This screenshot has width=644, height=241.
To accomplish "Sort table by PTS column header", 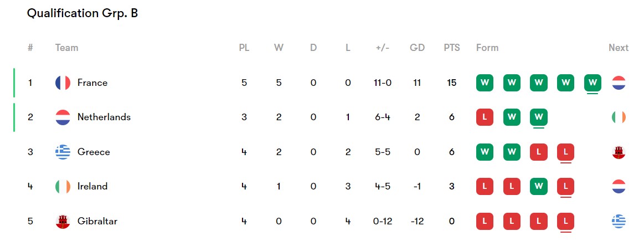I will pyautogui.click(x=452, y=48).
